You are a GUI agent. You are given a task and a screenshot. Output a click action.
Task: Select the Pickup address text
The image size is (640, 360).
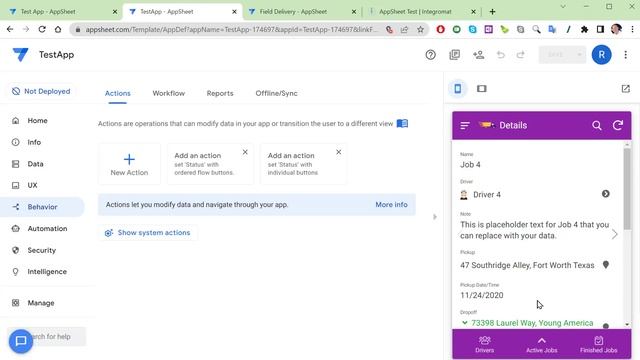(527, 265)
